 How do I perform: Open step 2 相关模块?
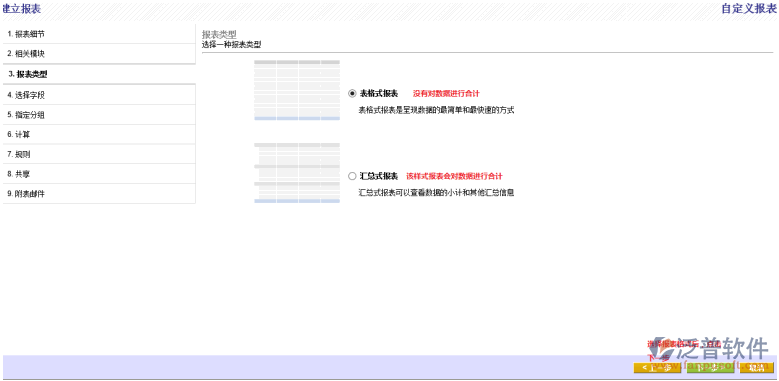(x=99, y=54)
